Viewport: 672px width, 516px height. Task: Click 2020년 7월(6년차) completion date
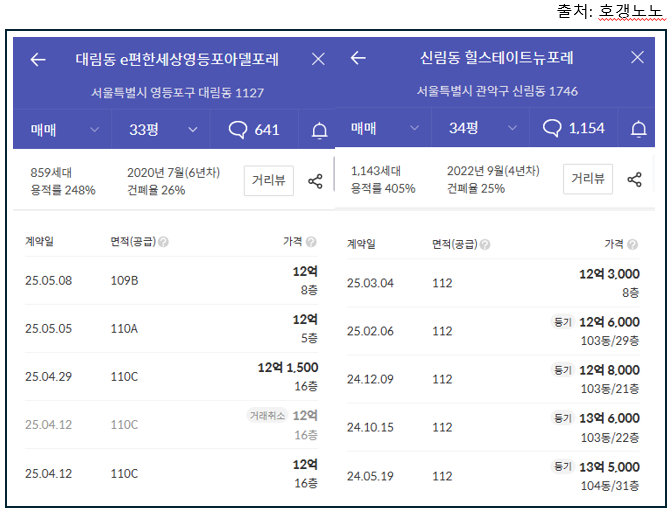(x=174, y=172)
